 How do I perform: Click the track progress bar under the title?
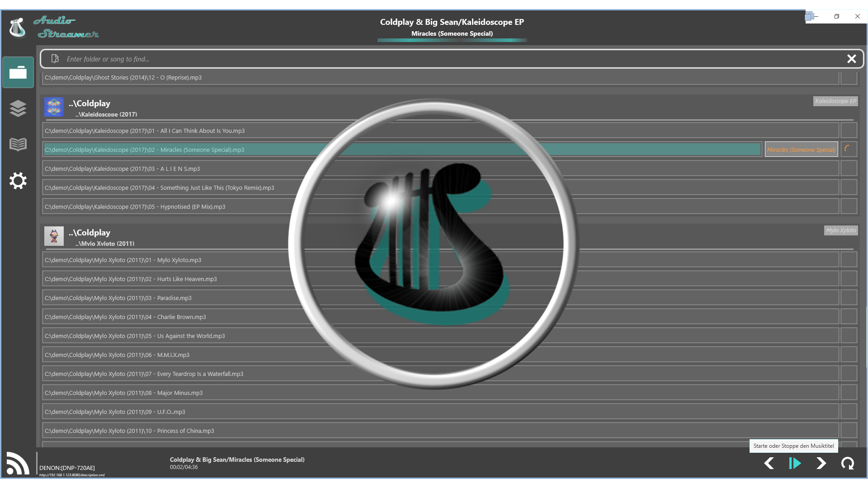452,40
